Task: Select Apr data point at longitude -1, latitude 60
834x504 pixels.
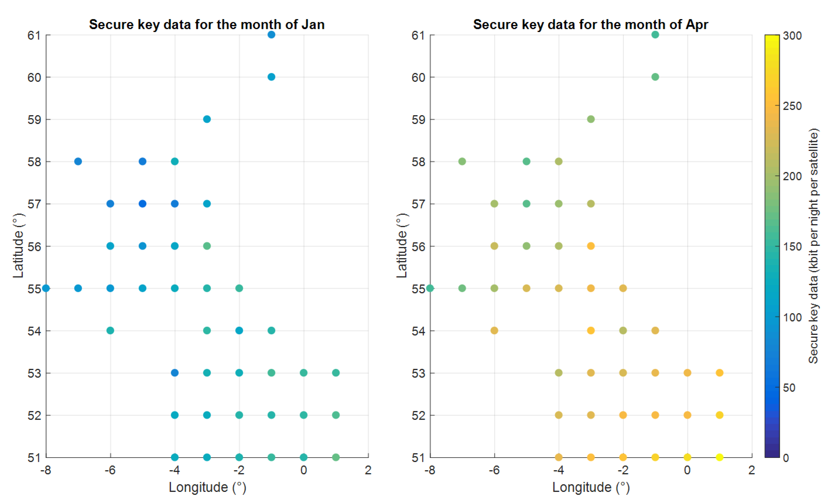Action: tap(655, 77)
